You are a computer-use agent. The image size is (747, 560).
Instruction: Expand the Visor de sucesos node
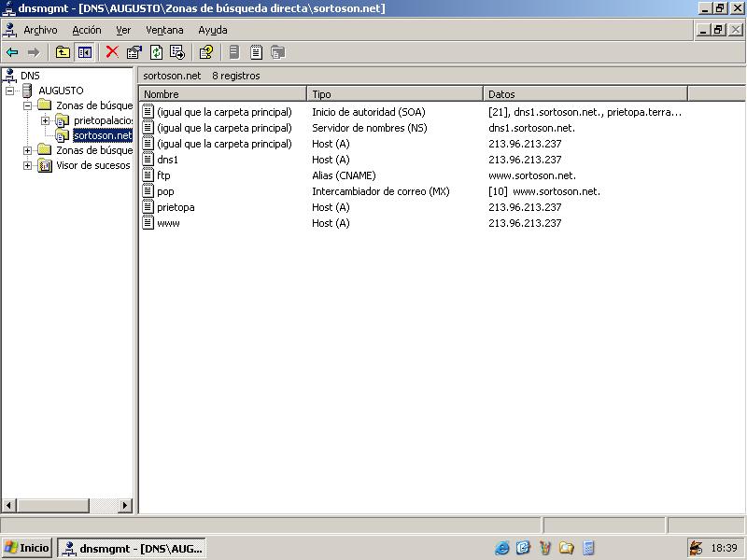[x=28, y=166]
